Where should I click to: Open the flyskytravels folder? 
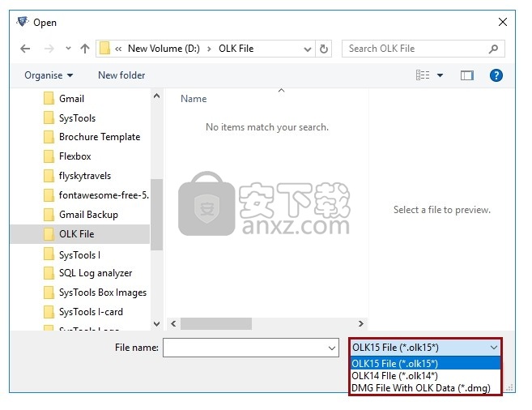click(85, 176)
